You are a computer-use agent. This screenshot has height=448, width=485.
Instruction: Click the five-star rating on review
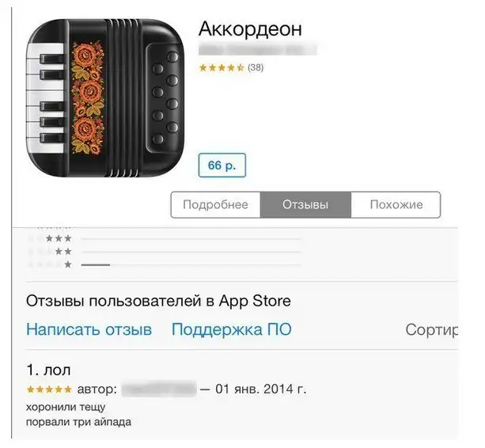49,389
